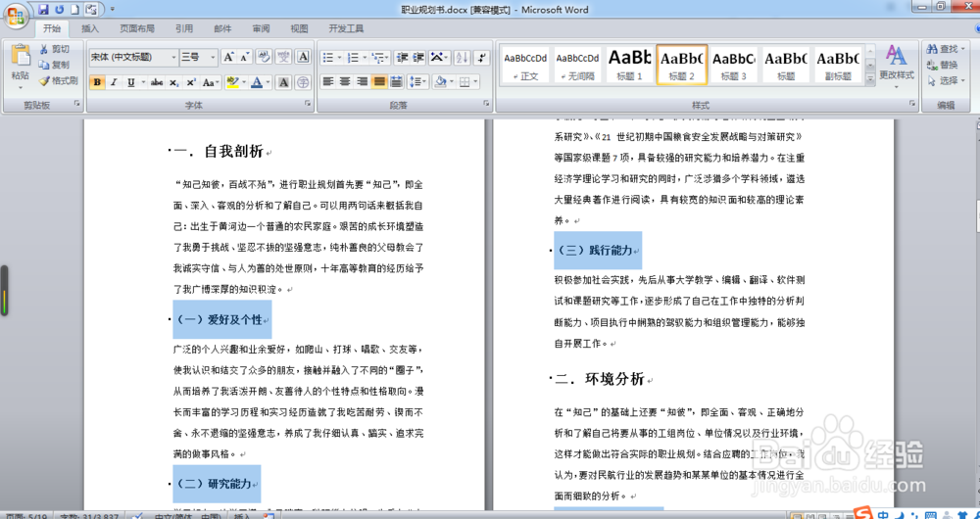
Task: Apply the 正文 style
Action: (x=525, y=65)
